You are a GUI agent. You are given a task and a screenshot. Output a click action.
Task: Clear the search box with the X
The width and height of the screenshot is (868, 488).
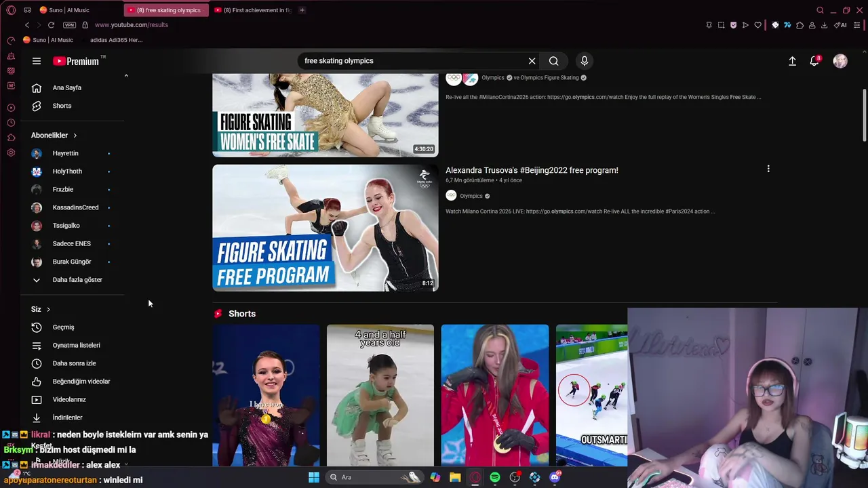tap(532, 61)
